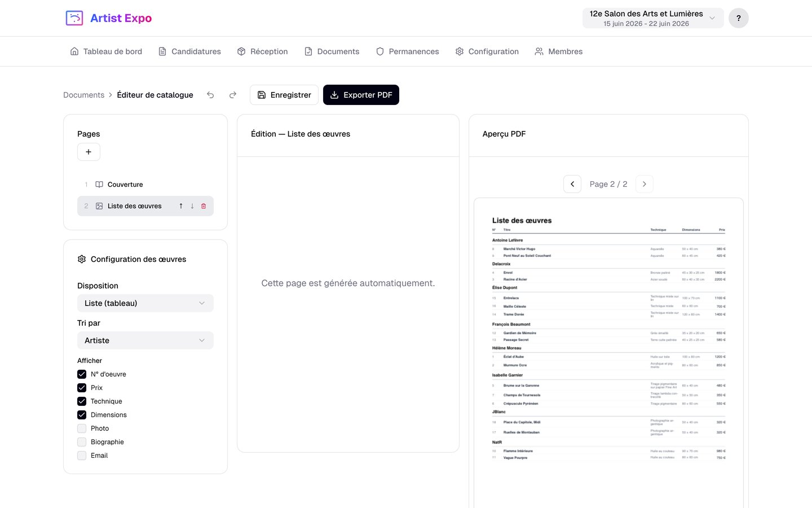Open the Disposition dropdown
The image size is (812, 508).
pyautogui.click(x=145, y=303)
